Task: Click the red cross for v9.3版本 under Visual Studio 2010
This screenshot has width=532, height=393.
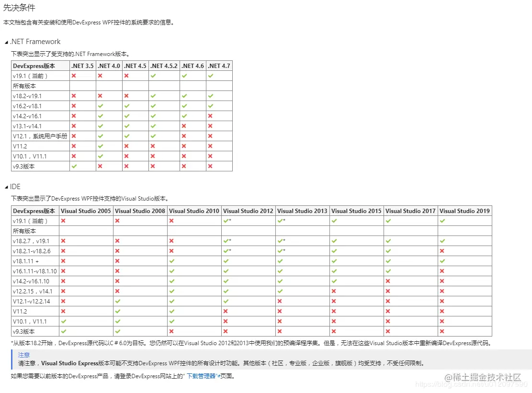Action: point(171,331)
